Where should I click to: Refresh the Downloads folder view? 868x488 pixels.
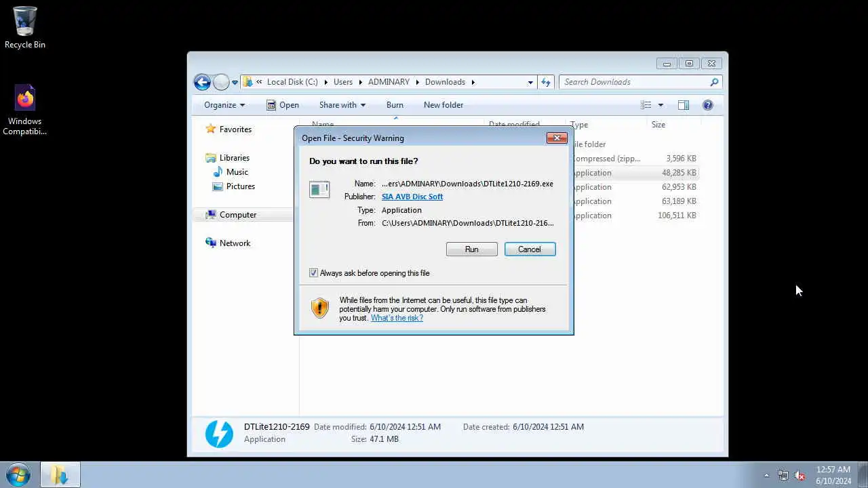[546, 82]
